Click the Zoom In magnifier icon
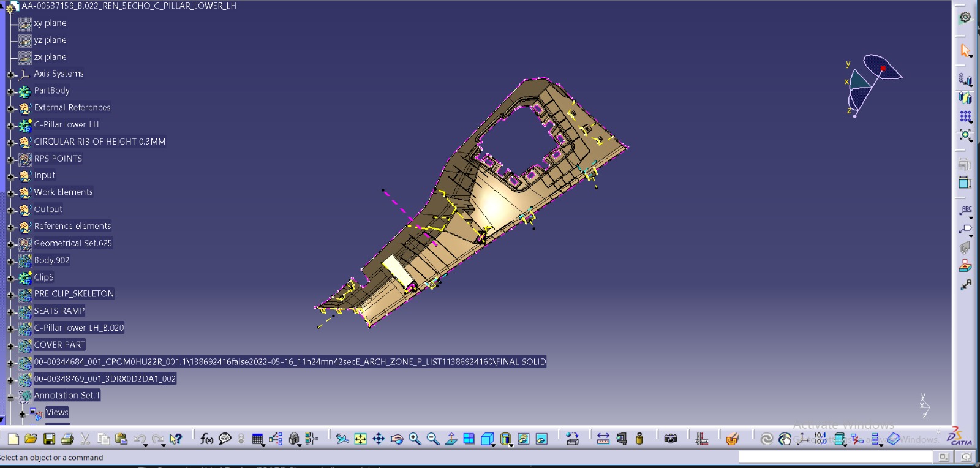This screenshot has height=468, width=980. [x=415, y=439]
